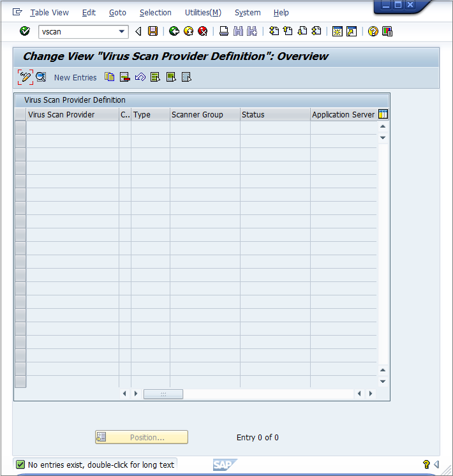
Task: Click the Save diskette icon
Action: click(x=152, y=31)
